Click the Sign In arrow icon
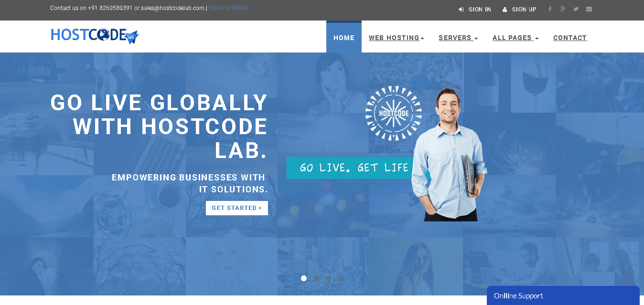Viewport: 644px width, 305px height. point(461,10)
